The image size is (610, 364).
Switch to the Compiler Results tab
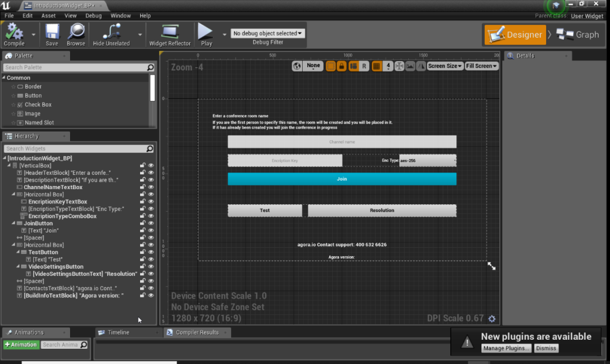[197, 332]
